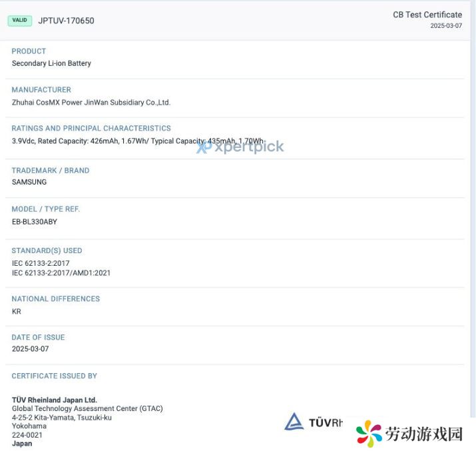Viewport: 476px width, 451px height.
Task: Select the SAMSUNG brand value
Action: [x=29, y=182]
